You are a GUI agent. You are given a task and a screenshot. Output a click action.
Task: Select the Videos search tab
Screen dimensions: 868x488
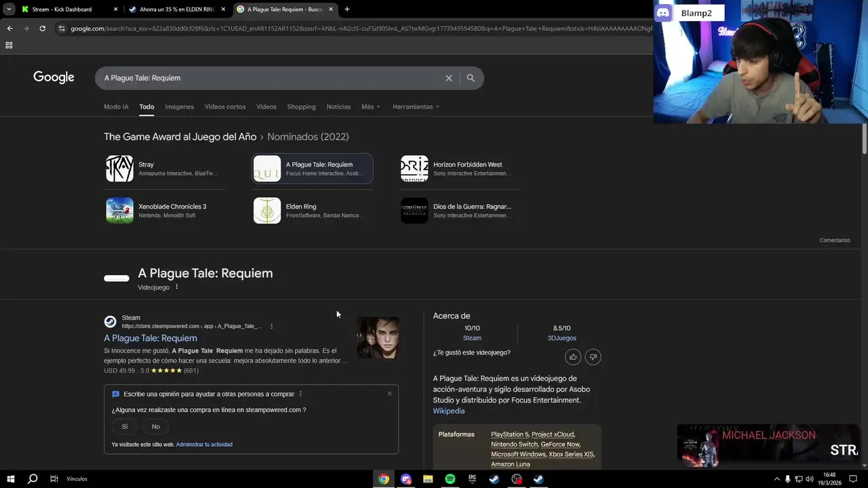pyautogui.click(x=266, y=106)
